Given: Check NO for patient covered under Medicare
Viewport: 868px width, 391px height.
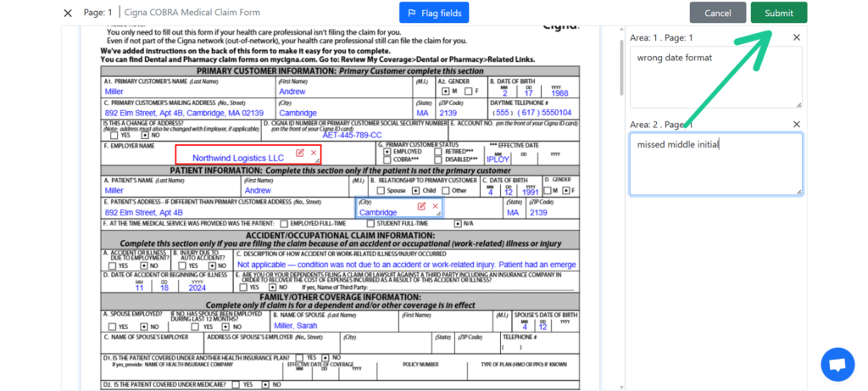Looking at the screenshot, I should [x=264, y=384].
